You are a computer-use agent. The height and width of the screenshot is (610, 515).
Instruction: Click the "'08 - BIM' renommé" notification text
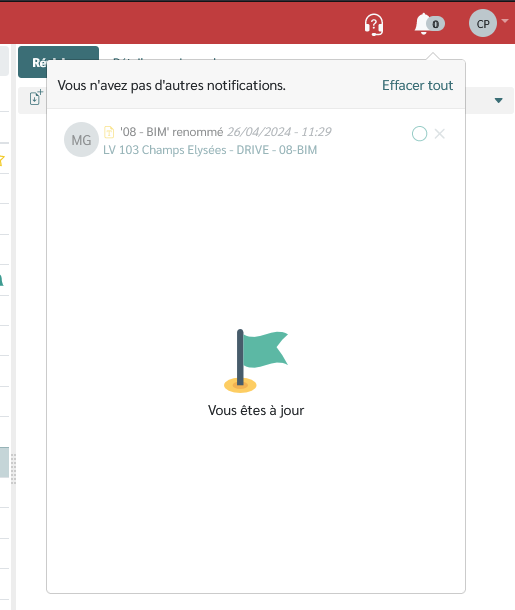(172, 132)
